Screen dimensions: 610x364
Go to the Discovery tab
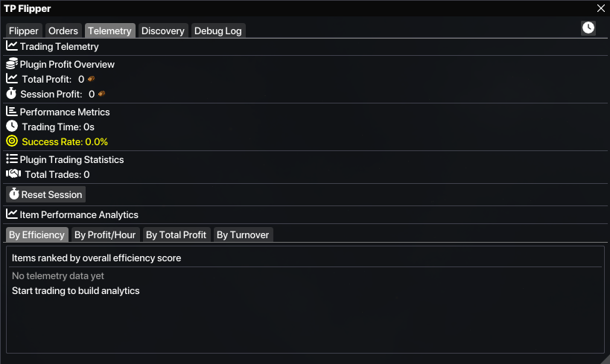[x=162, y=31]
